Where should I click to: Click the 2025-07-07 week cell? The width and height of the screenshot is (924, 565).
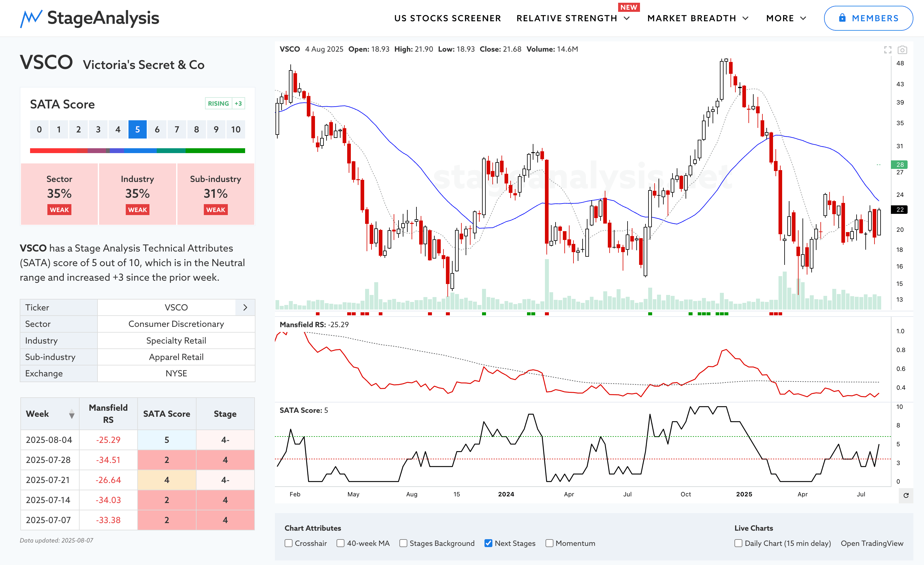tap(50, 520)
